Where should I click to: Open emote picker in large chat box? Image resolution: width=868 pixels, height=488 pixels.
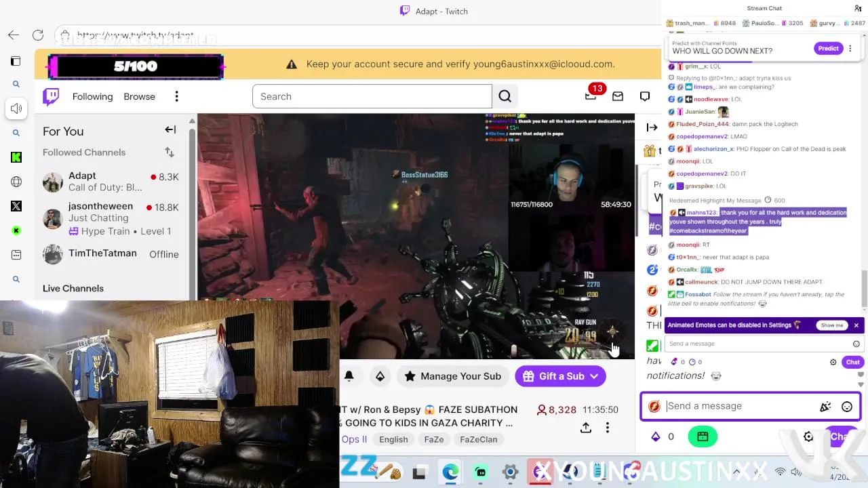[847, 407]
